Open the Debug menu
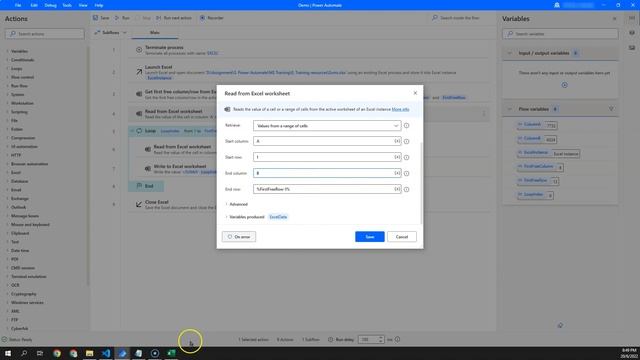The height and width of the screenshot is (360, 640). click(x=51, y=5)
